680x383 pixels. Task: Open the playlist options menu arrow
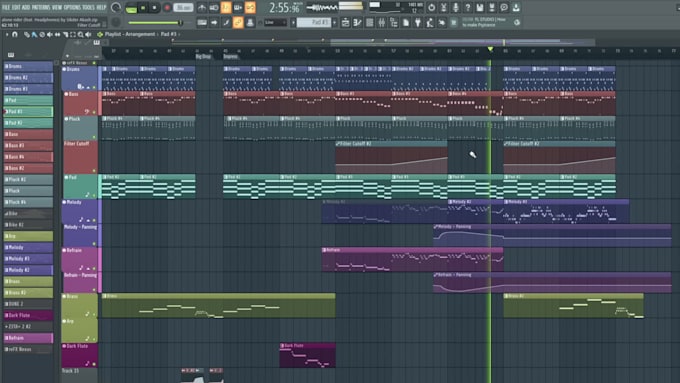pyautogui.click(x=7, y=34)
